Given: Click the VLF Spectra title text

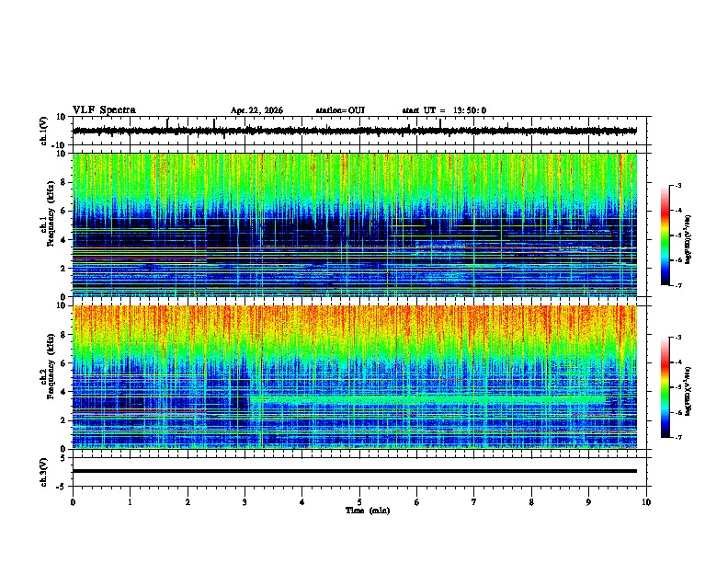Looking at the screenshot, I should tap(104, 110).
